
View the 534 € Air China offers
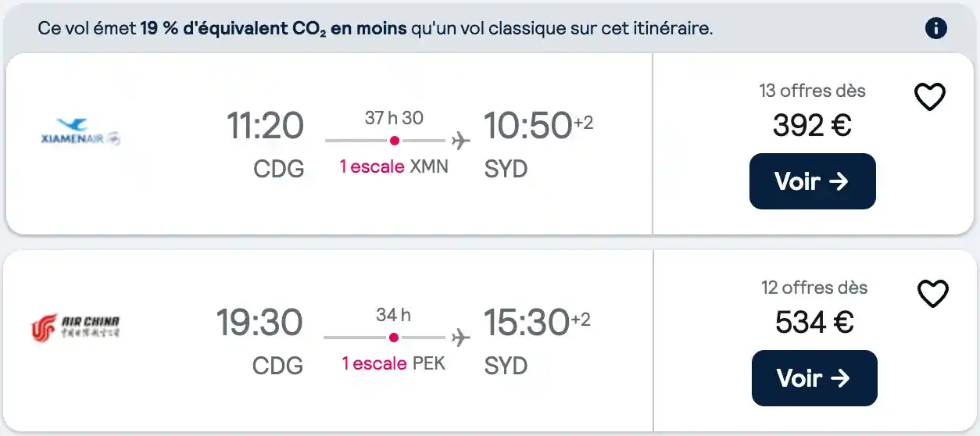pos(814,378)
